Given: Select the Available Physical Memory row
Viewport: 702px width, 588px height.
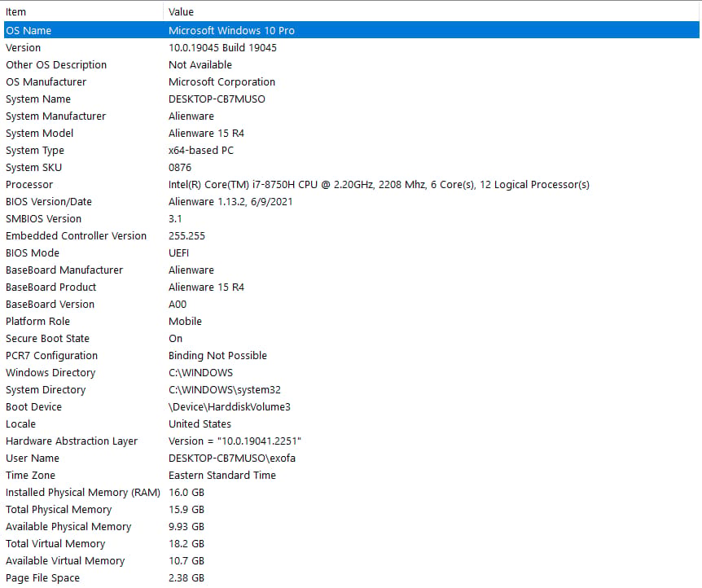Looking at the screenshot, I should [352, 527].
